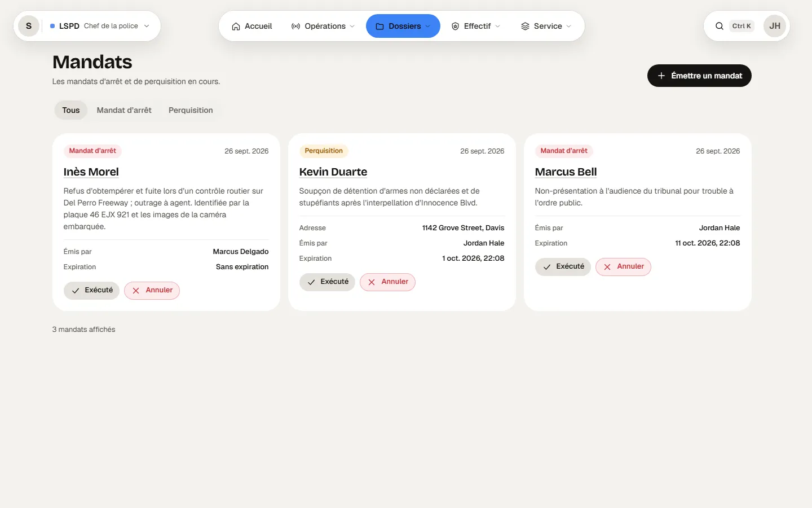Click expiration 11 oct. 2026, 22:08

pyautogui.click(x=708, y=243)
